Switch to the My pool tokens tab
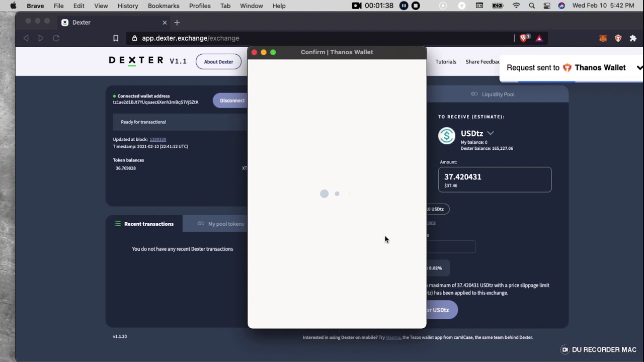 (220, 224)
